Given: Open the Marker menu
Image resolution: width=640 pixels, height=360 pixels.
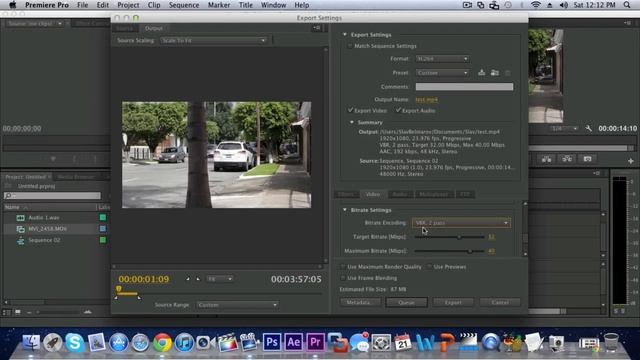Looking at the screenshot, I should pos(219,5).
